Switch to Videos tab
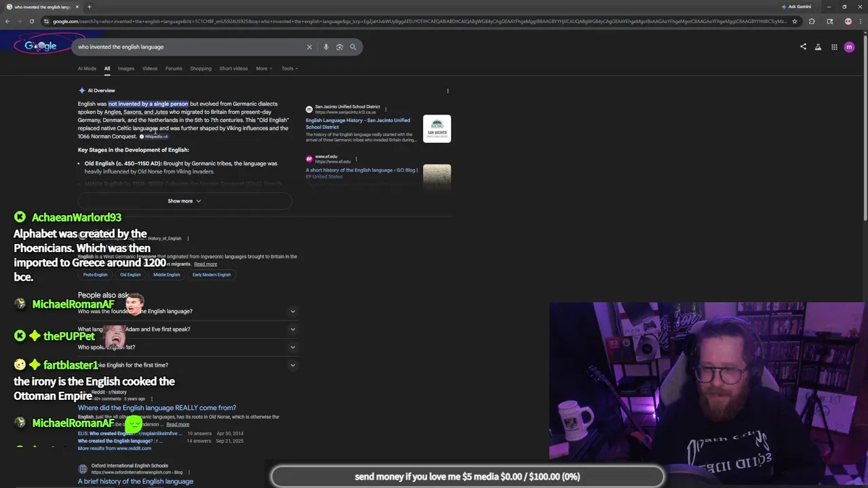The height and width of the screenshot is (488, 868). 150,68
